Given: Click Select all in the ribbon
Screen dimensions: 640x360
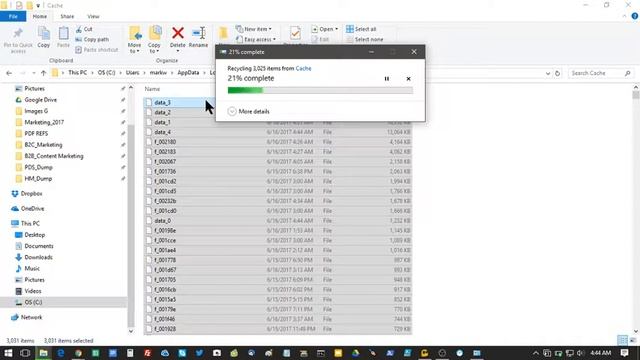Looking at the screenshot, I should click(x=361, y=29).
